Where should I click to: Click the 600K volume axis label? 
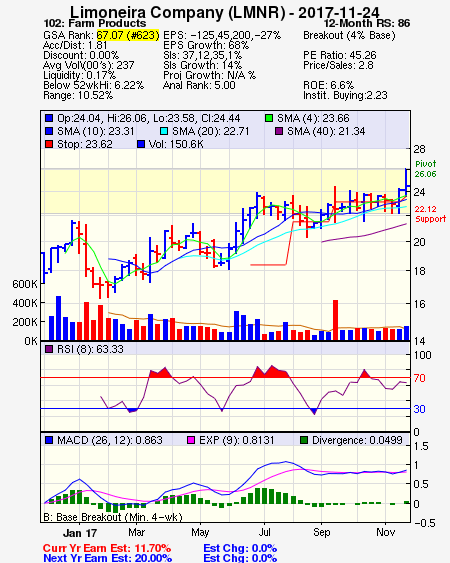[25, 284]
